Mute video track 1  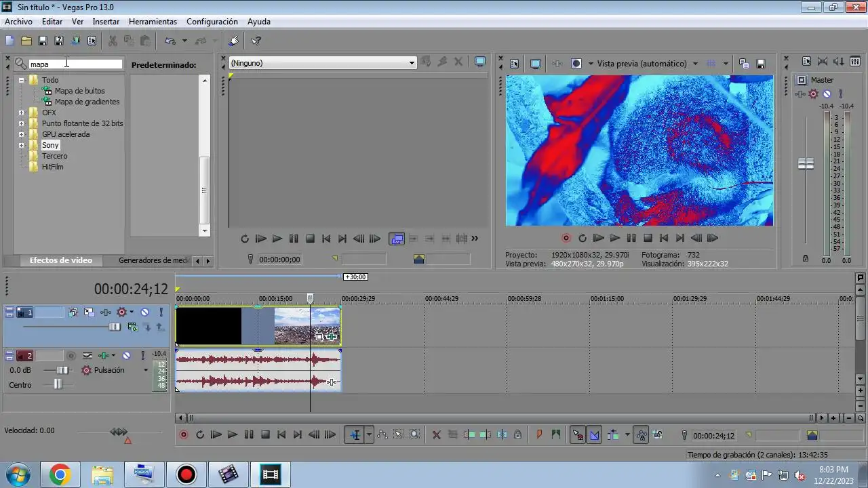tap(144, 312)
